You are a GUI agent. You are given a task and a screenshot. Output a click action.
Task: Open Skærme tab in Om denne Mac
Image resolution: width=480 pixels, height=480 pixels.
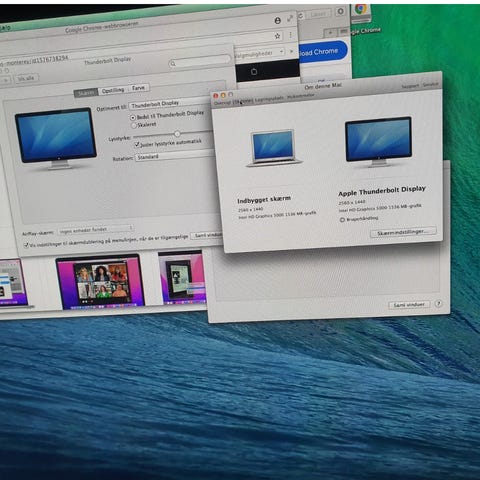click(243, 101)
